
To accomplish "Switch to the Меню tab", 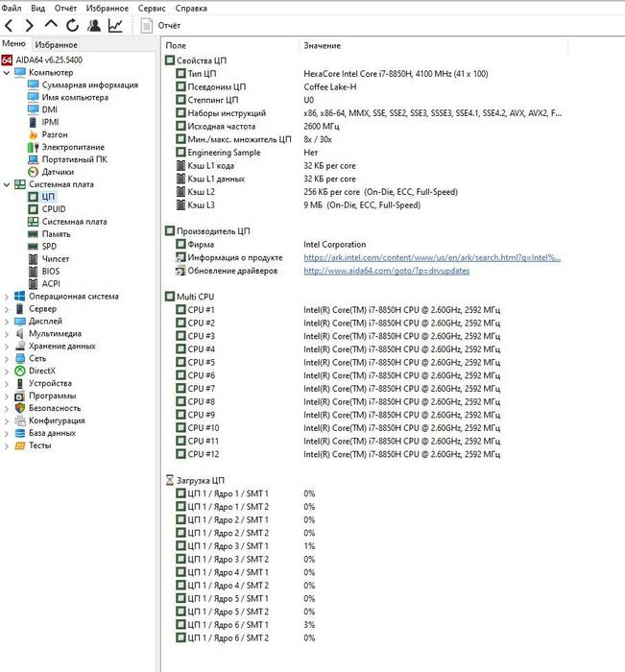I will point(14,44).
